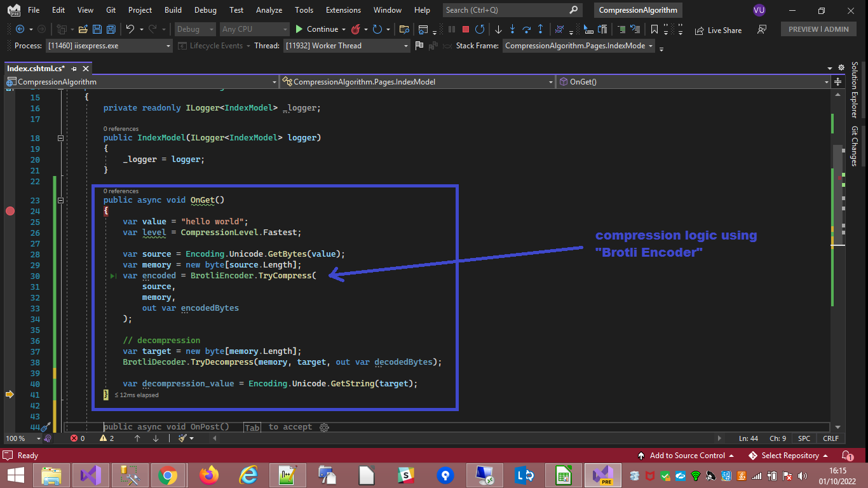Viewport: 868px width, 488px height.
Task: Go to previous issue up arrow
Action: tap(137, 438)
